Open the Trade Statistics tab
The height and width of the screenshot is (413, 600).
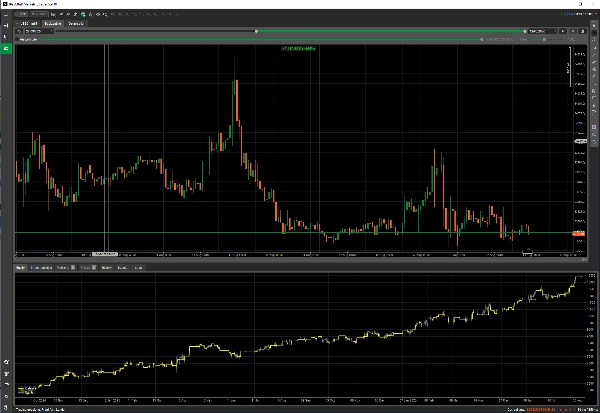tap(41, 268)
